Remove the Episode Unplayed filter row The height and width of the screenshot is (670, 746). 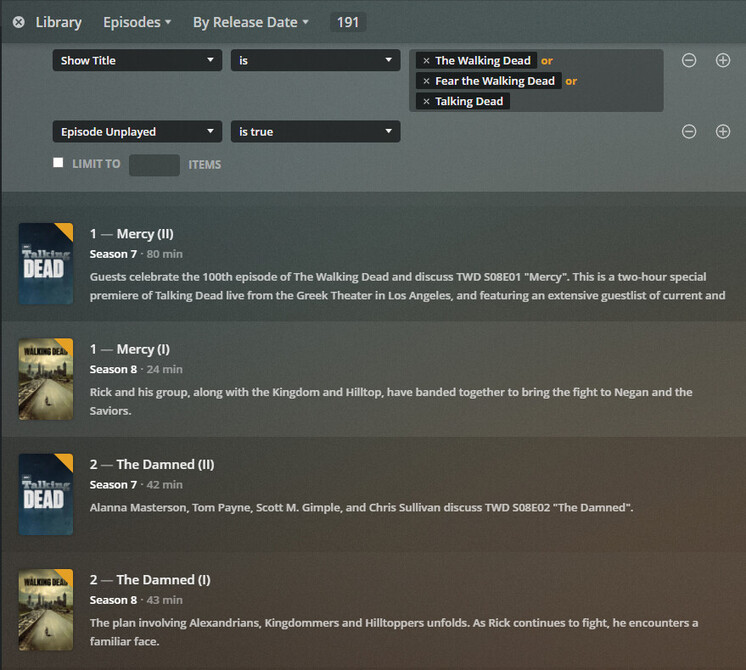coord(689,131)
